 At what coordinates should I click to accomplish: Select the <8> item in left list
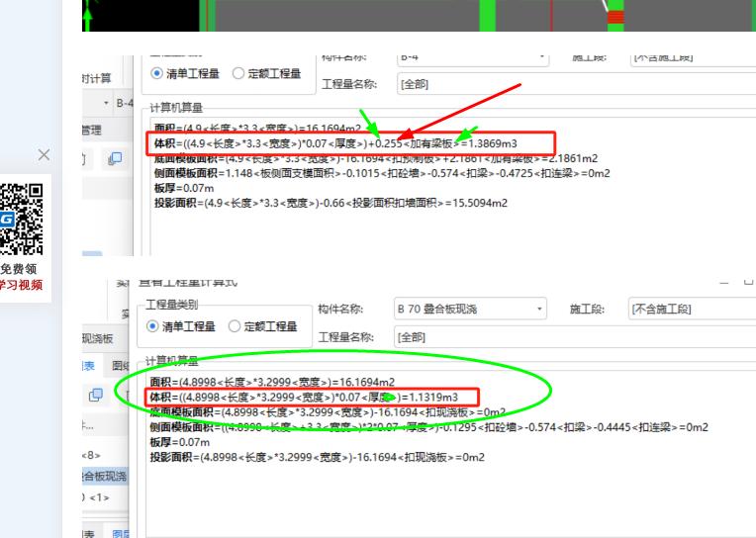tap(91, 455)
